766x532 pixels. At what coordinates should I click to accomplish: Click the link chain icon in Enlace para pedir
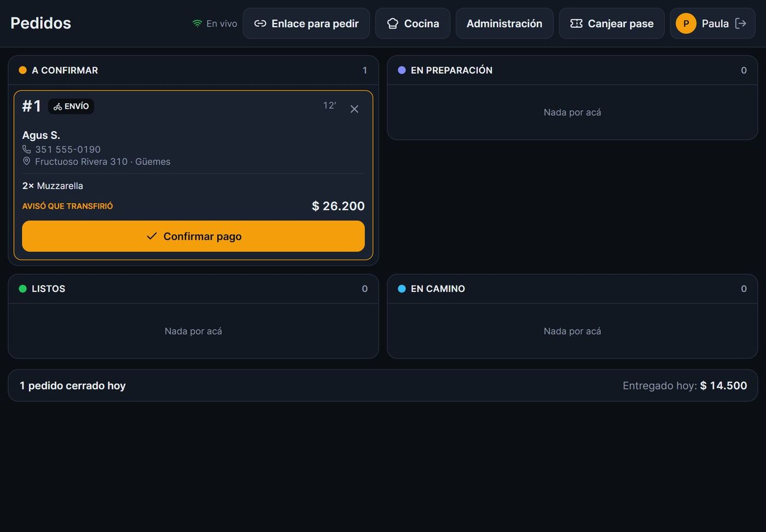260,24
